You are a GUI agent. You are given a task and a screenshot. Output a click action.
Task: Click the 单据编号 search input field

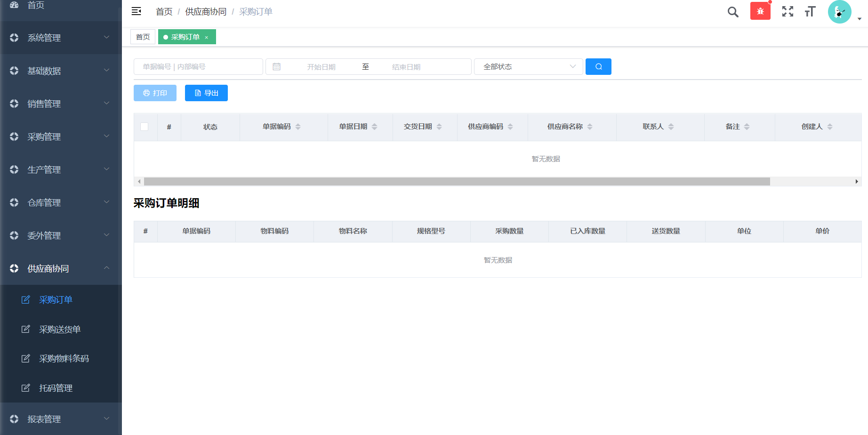coord(198,66)
